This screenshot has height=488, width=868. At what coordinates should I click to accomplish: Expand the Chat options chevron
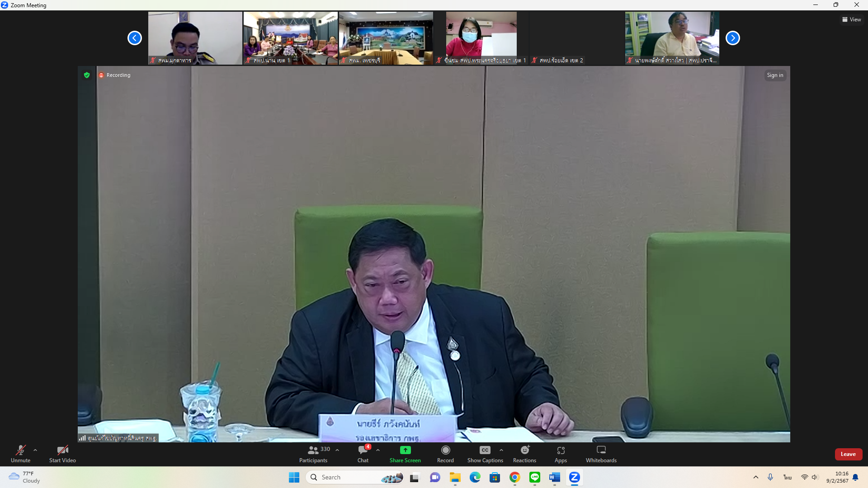[x=378, y=450]
